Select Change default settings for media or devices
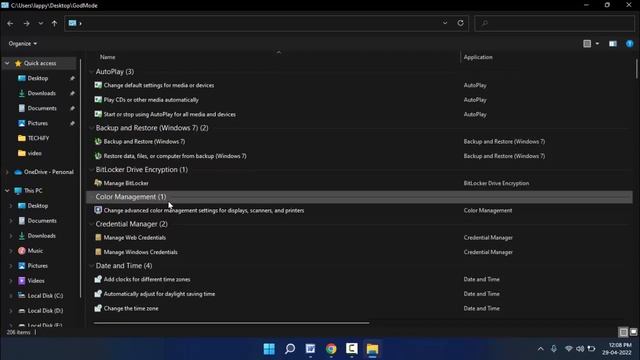 [x=159, y=85]
